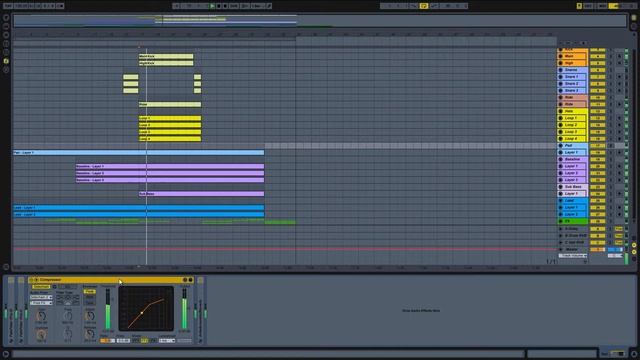Click the Compressor sidechain Gain knob
Image resolution: width=640 pixels, height=360 pixels.
[x=41, y=316]
